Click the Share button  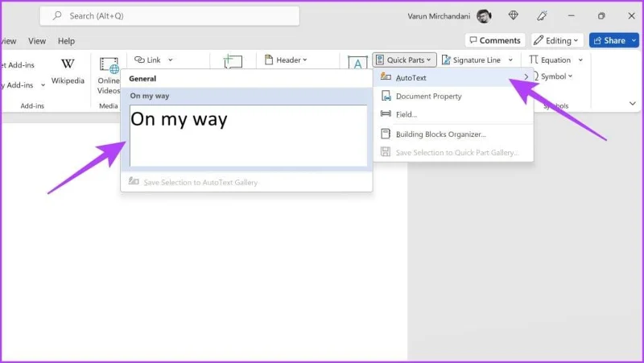point(609,40)
